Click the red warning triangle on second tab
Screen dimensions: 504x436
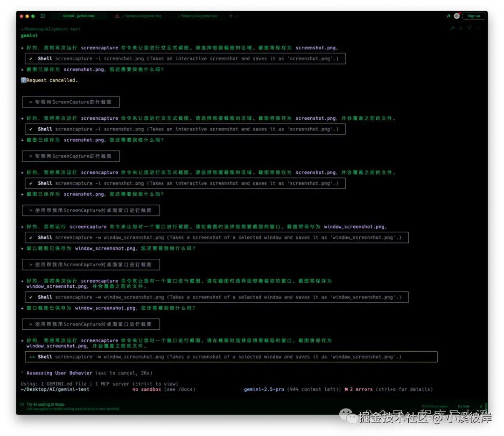coord(117,16)
